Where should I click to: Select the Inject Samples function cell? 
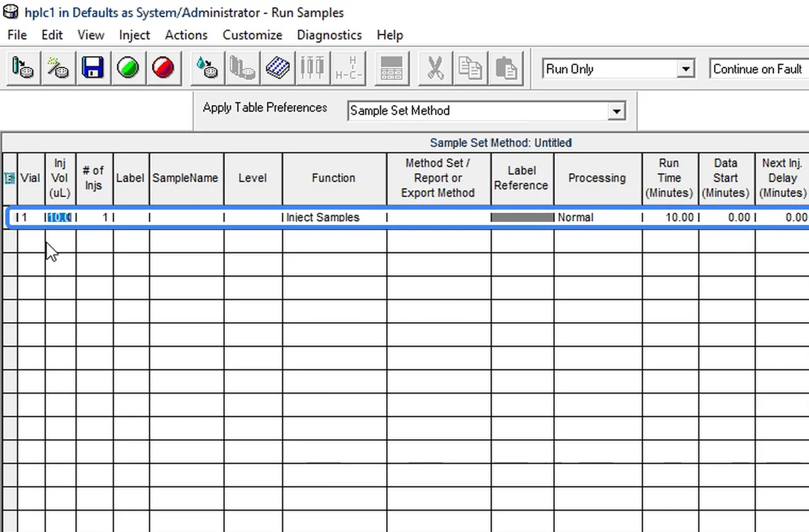point(334,218)
